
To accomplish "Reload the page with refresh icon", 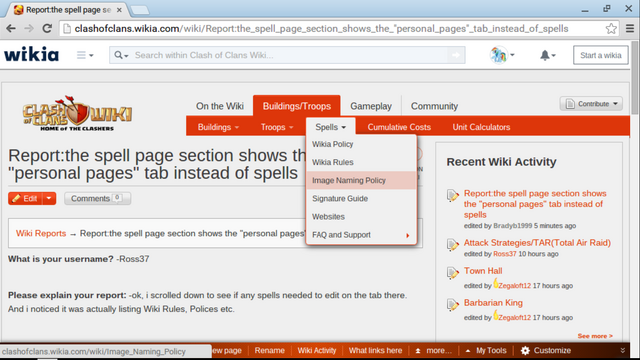I will coord(47,29).
